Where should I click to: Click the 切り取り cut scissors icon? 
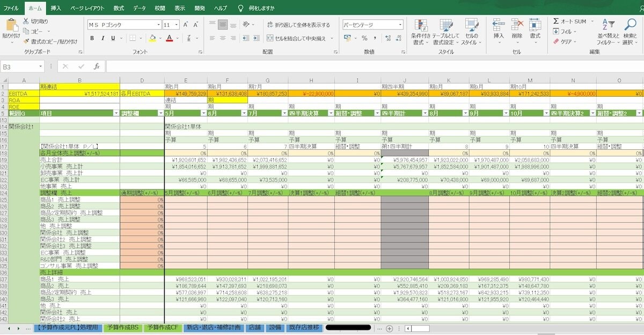click(x=25, y=21)
